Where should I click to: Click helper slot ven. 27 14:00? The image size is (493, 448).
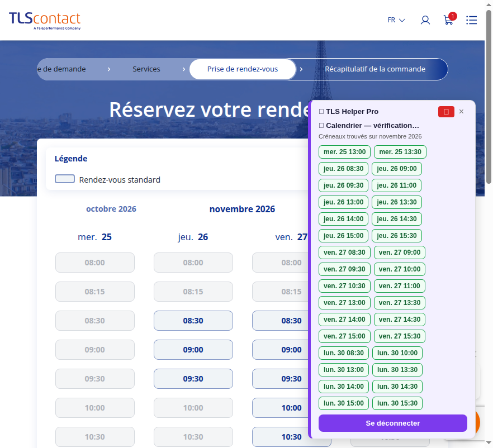344,320
